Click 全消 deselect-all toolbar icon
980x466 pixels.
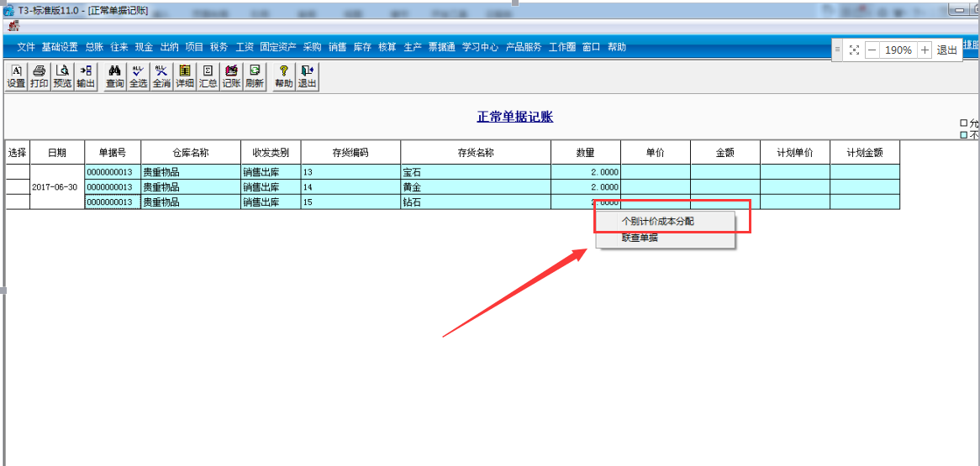tap(161, 77)
